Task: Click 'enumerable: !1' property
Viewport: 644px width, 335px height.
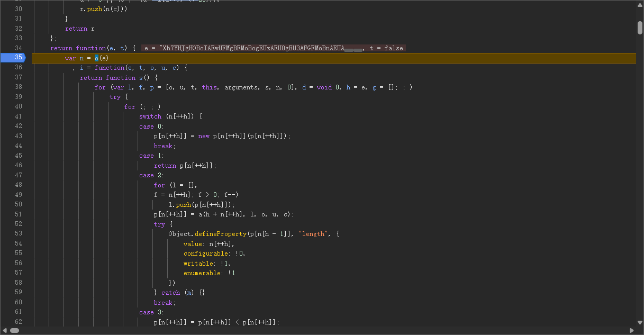Action: pos(209,273)
